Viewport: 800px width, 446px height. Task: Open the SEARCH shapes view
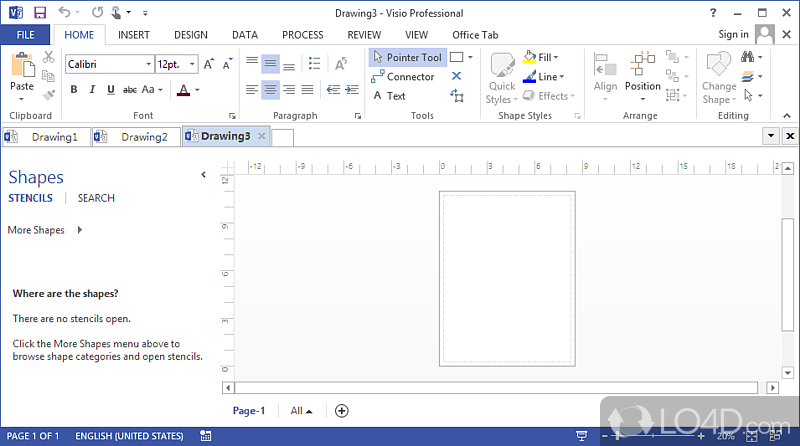96,198
